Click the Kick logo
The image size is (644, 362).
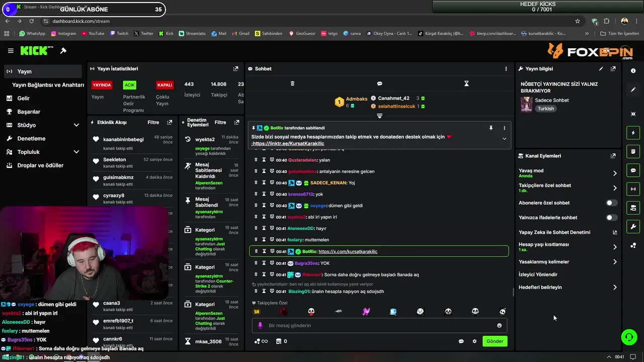36,50
